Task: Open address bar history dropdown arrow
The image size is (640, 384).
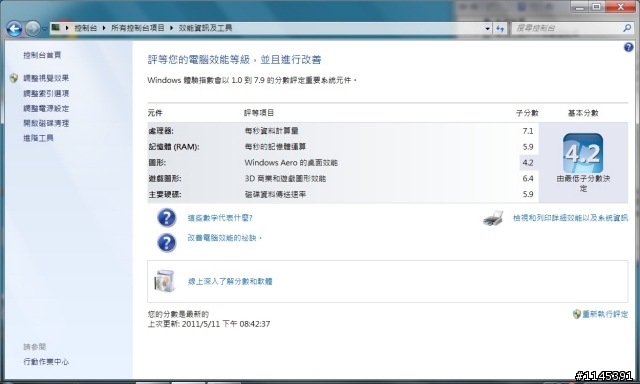Action: [x=487, y=28]
